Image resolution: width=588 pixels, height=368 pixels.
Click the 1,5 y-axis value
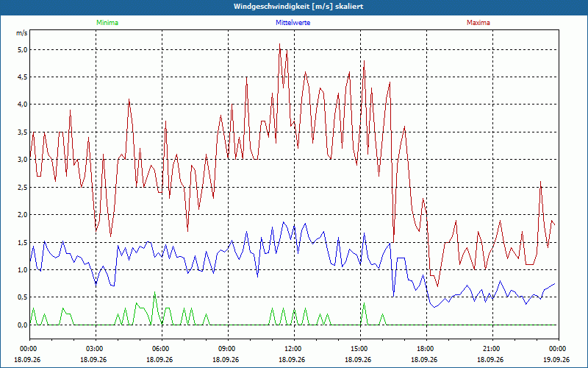coord(23,242)
